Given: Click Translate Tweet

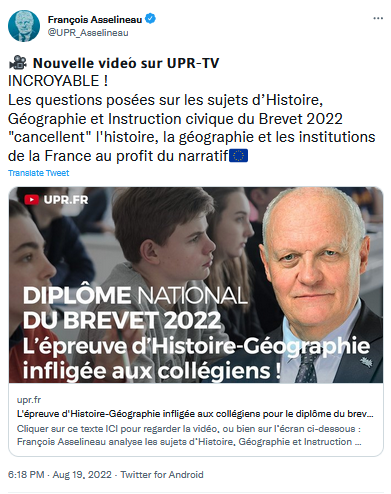Looking at the screenshot, I should (x=39, y=173).
